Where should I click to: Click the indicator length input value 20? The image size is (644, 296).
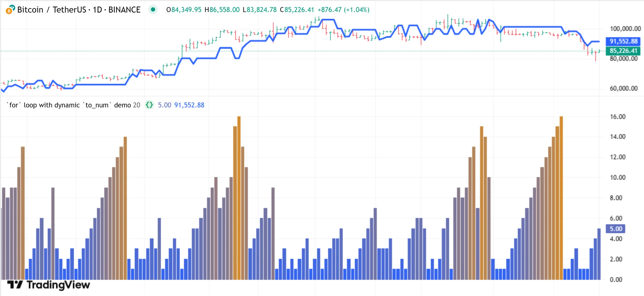137,105
